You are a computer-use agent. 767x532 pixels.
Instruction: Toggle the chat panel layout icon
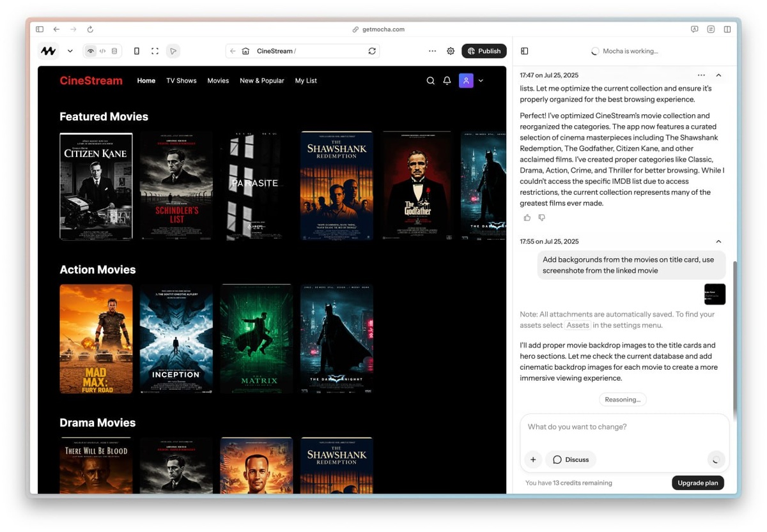point(524,51)
